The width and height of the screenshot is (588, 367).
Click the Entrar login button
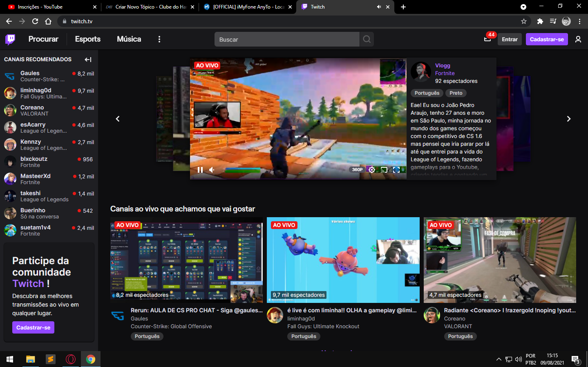[510, 39]
